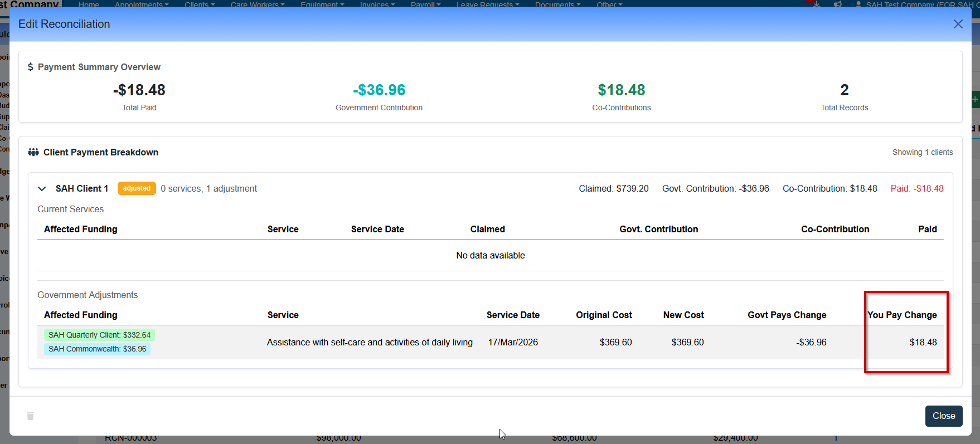This screenshot has width=980, height=444.
Task: Open the Other dropdown in the navbar
Action: point(609,4)
